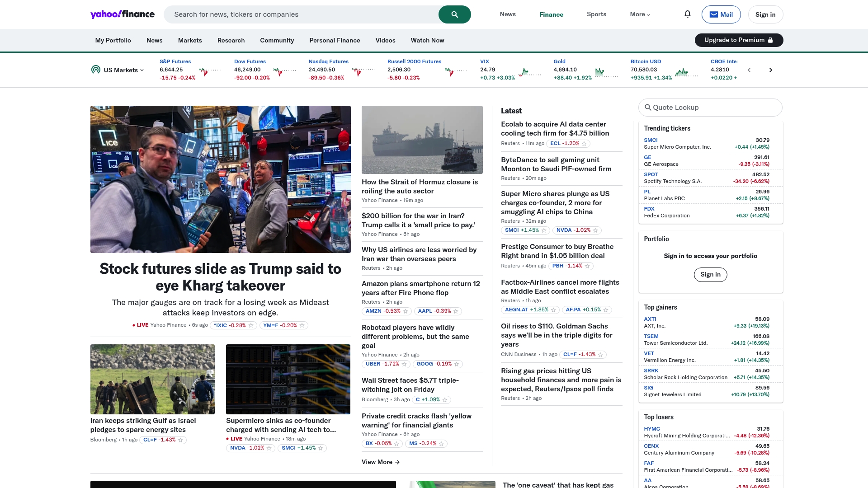Open the notifications bell
Screen dimensions: 868x488
point(687,14)
